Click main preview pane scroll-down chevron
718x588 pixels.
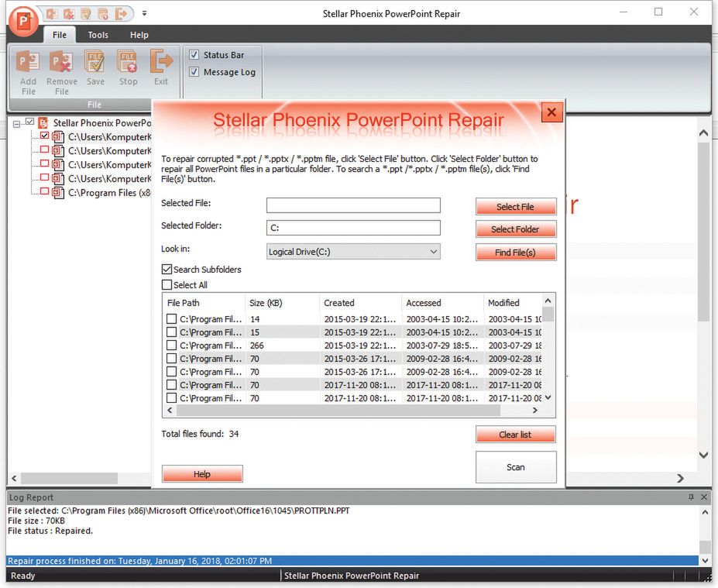click(x=704, y=455)
